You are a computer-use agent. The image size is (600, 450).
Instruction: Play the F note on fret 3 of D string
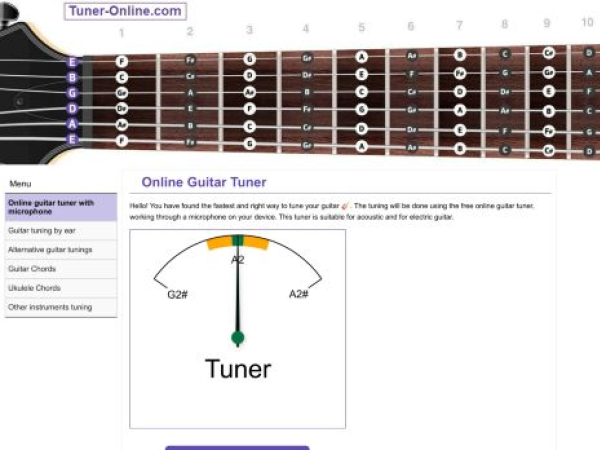point(249,109)
